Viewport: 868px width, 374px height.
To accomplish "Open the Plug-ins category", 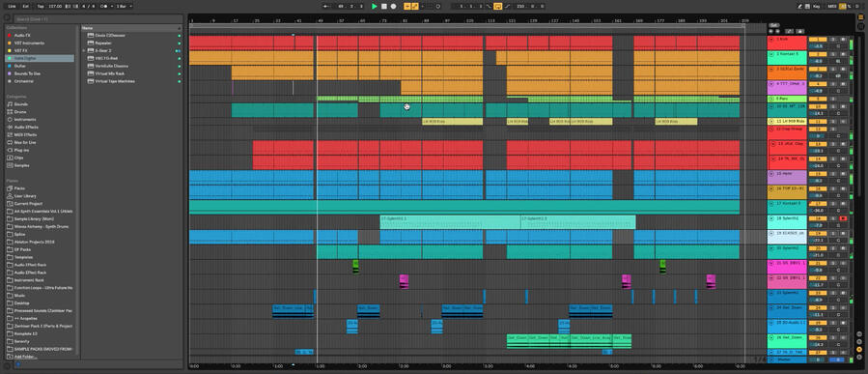I will click(21, 150).
